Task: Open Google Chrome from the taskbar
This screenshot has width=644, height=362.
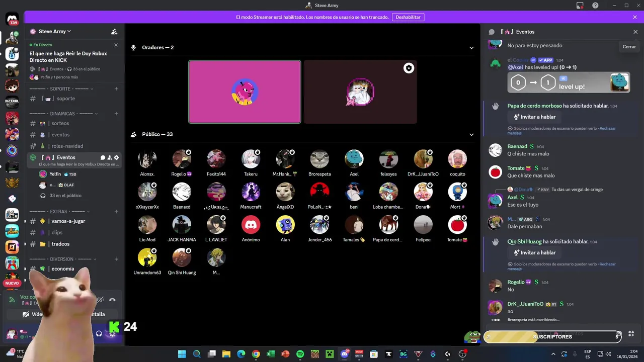Action: [x=256, y=354]
